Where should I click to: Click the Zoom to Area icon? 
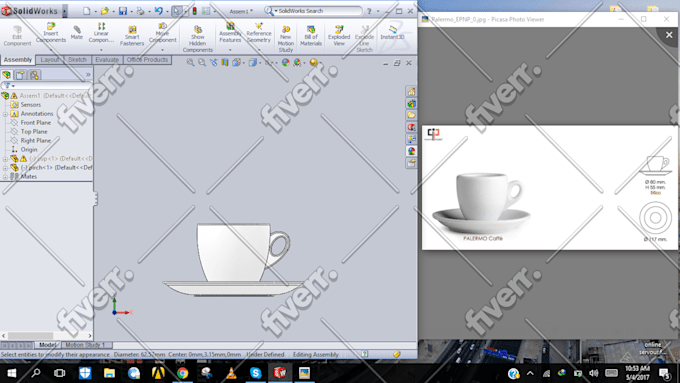202,62
